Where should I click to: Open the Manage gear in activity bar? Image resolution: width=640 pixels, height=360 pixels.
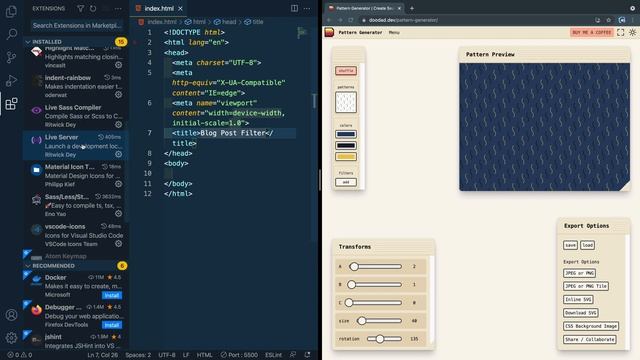[x=11, y=337]
